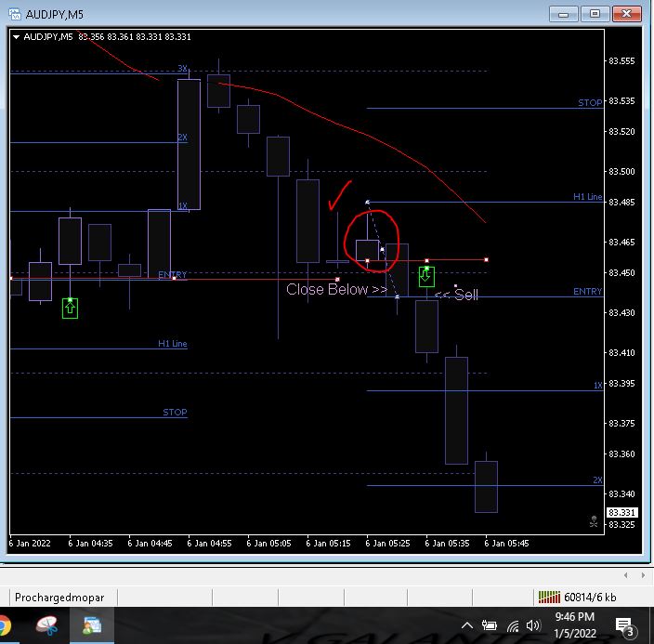Click the right-side ENTRY line label
Image resolution: width=654 pixels, height=644 pixels.
588,291
